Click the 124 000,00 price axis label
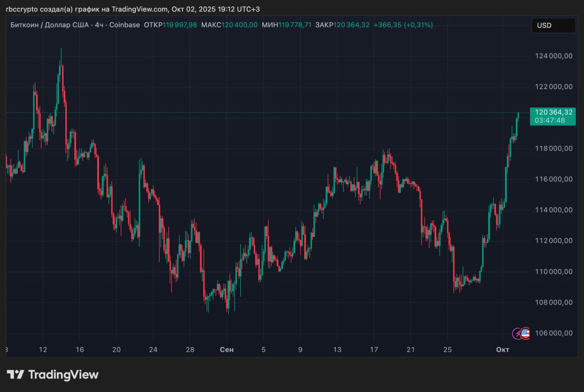The image size is (584, 392). point(553,56)
